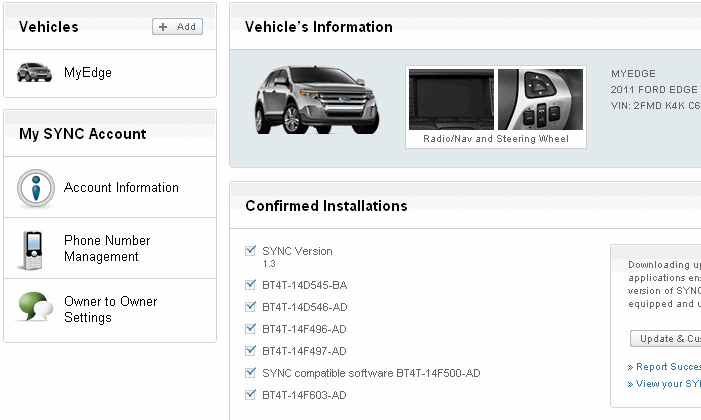701x420 pixels.
Task: Open MyEdge vehicle entry
Action: [88, 73]
